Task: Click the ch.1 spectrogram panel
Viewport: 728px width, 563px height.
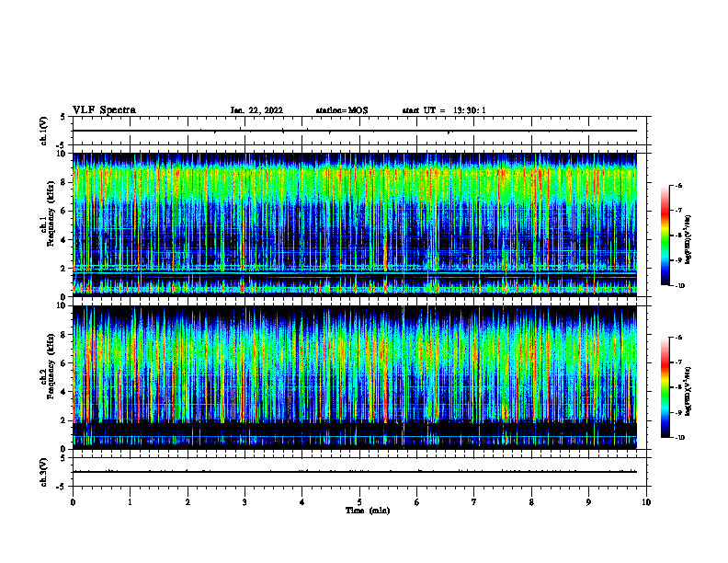Action: [355, 224]
